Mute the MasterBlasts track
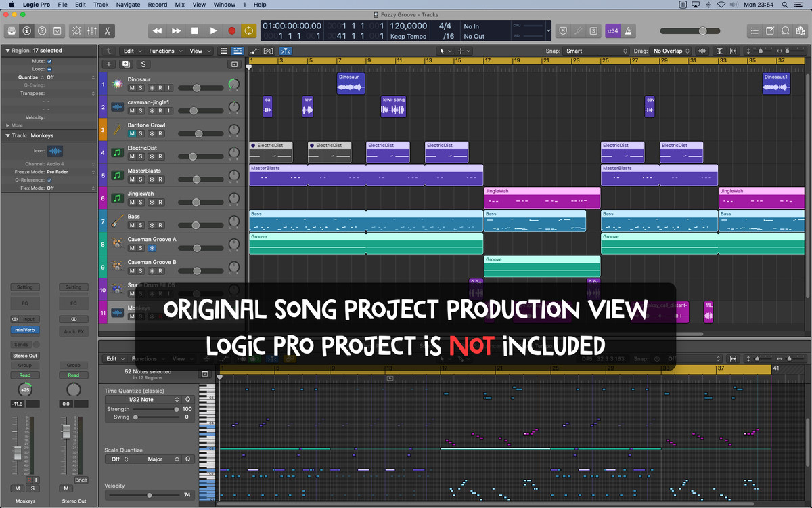 132,179
